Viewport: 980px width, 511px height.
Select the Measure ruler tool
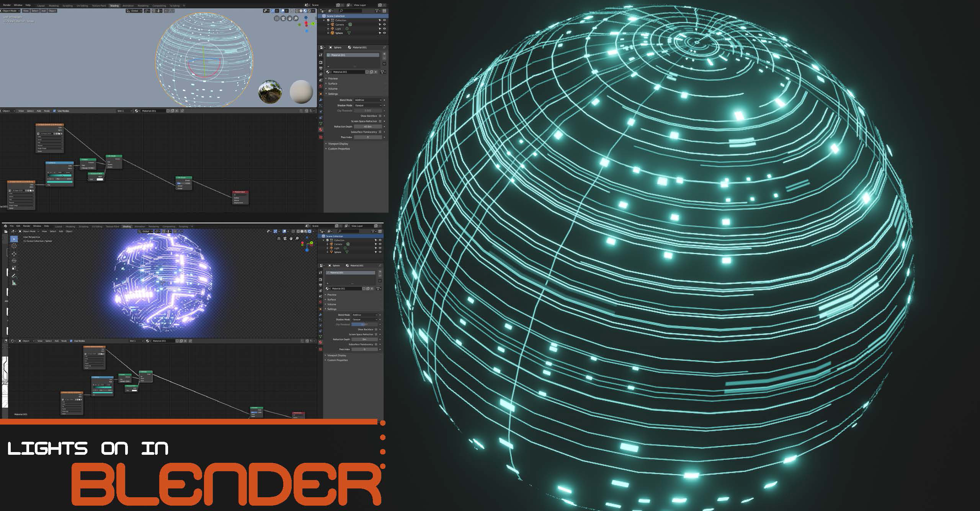pyautogui.click(x=14, y=283)
